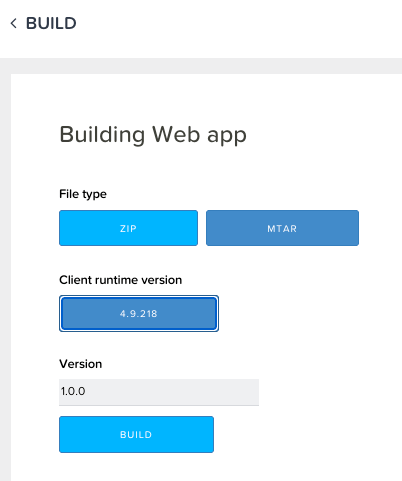Viewport: 402px width, 481px height.
Task: Click the Building Web app heading
Action: pyautogui.click(x=153, y=135)
